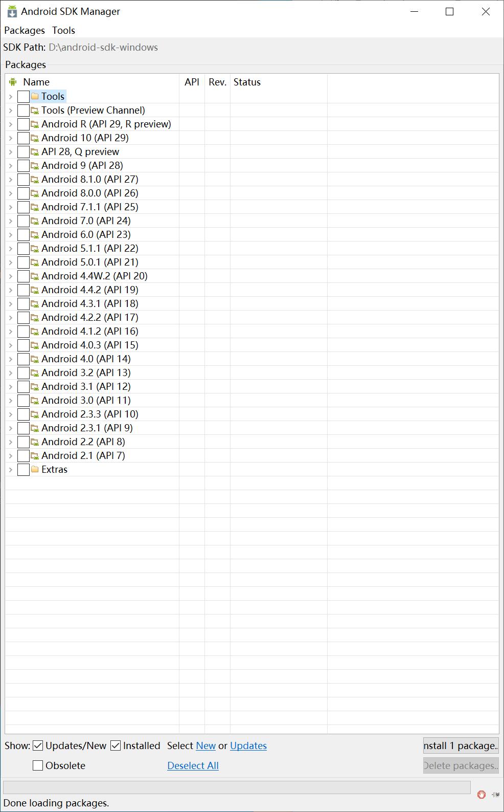Open the Packages menu

(25, 30)
